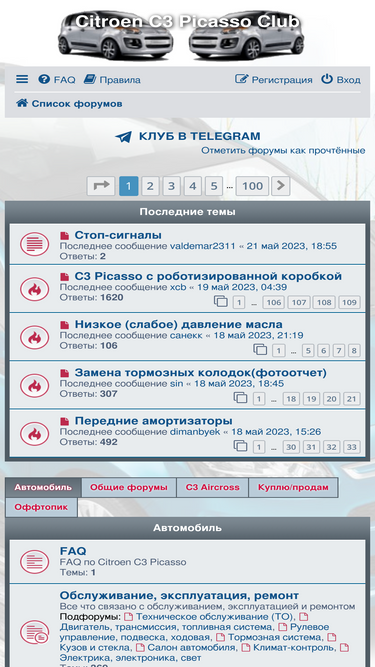
Task: Switch to Общие форумы tab
Action: [129, 487]
